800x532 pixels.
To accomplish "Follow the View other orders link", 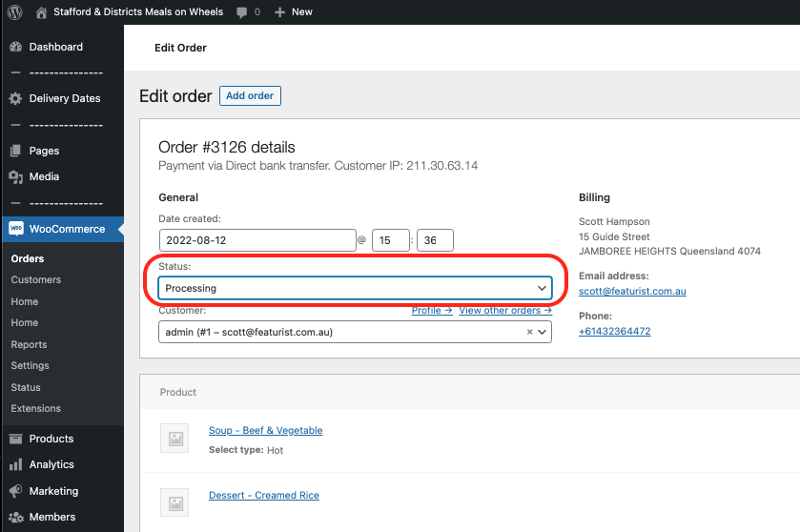I will 505,310.
